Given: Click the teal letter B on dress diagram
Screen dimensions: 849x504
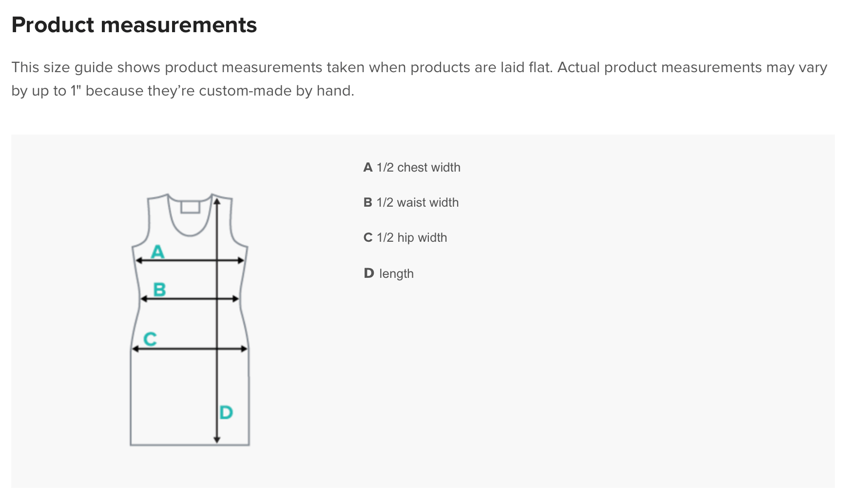Looking at the screenshot, I should point(159,290).
